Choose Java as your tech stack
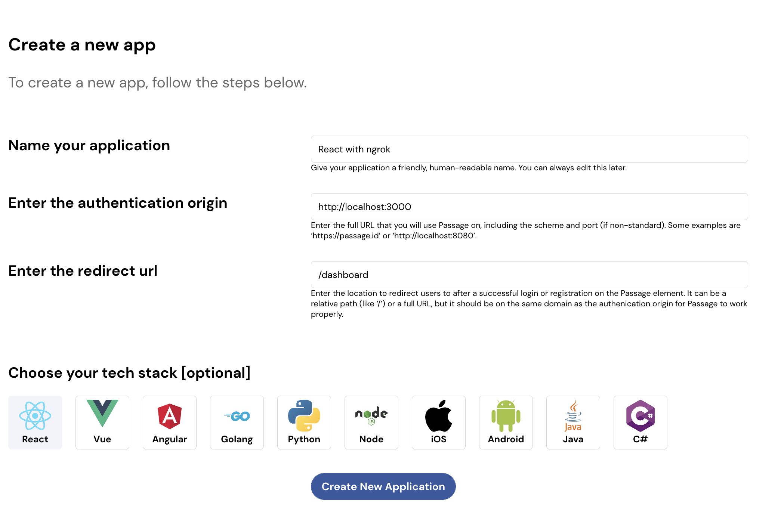This screenshot has width=781, height=532. coord(573,422)
